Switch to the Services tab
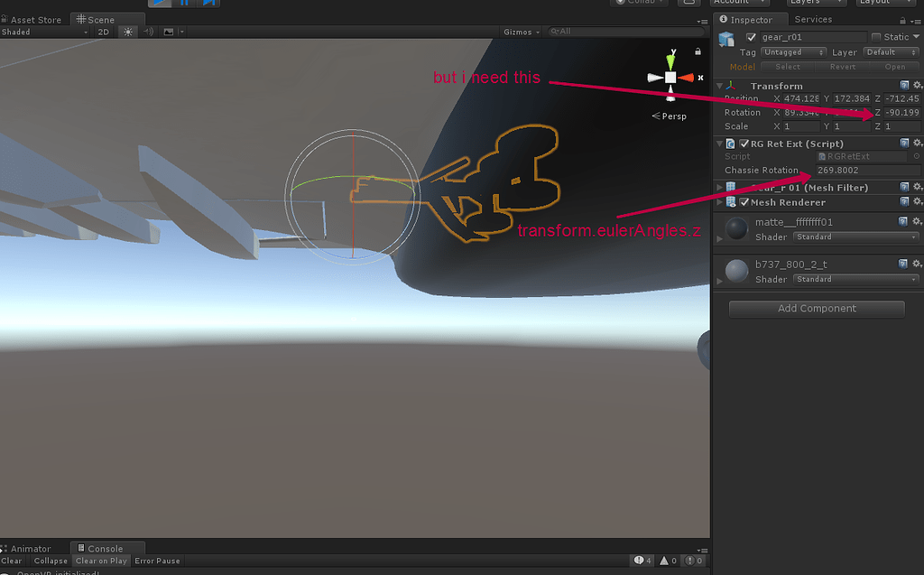Viewport: 924px width, 575px height. pos(813,19)
